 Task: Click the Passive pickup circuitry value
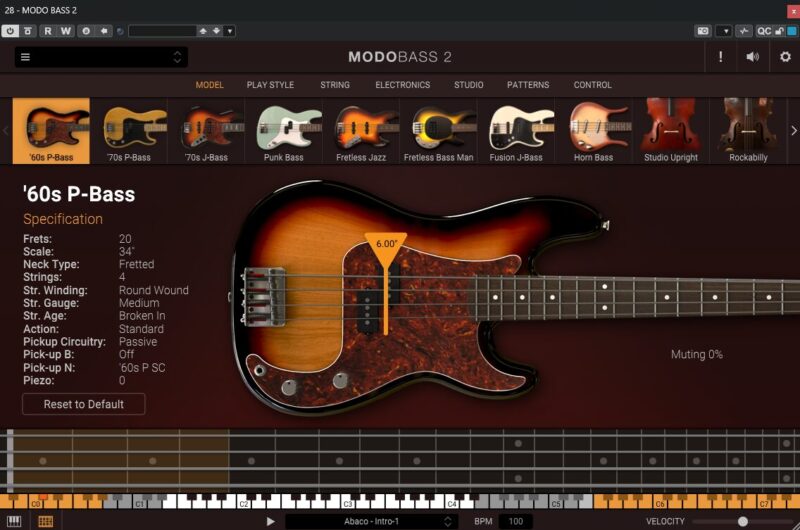(138, 341)
